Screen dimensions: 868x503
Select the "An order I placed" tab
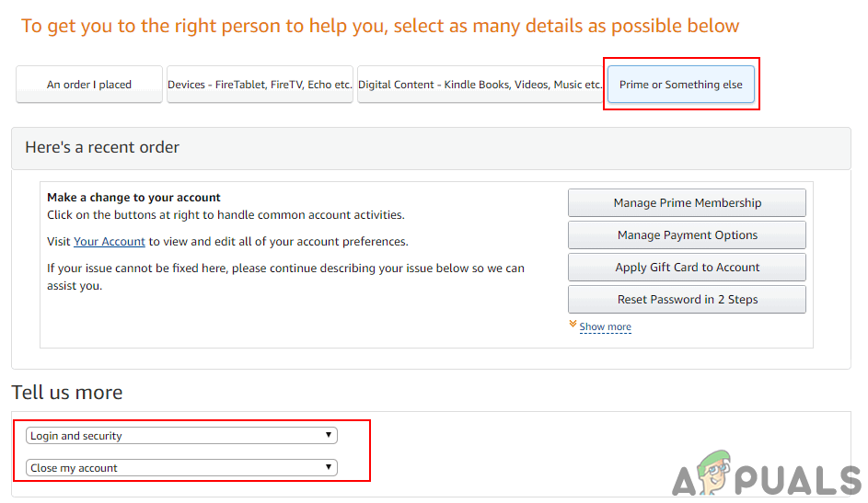click(89, 85)
